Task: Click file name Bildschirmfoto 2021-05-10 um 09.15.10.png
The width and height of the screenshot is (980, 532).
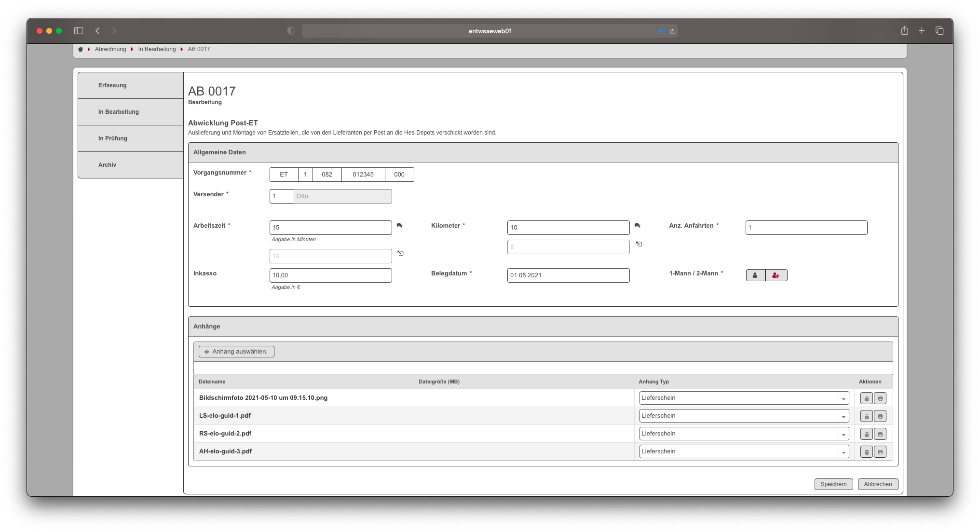Action: click(x=263, y=398)
